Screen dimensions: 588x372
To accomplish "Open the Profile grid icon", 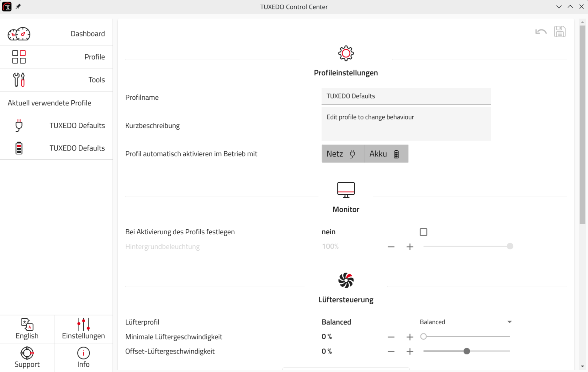I will point(19,57).
